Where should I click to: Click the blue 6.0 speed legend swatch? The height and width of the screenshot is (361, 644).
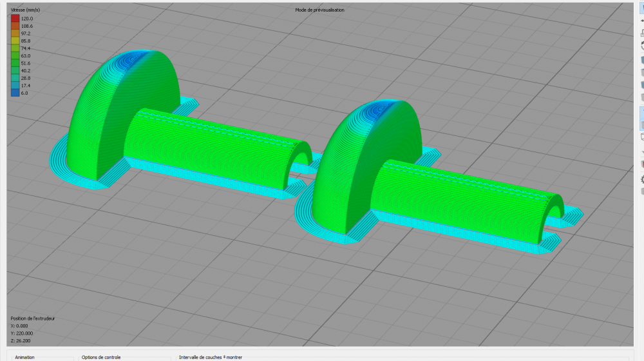click(x=15, y=93)
